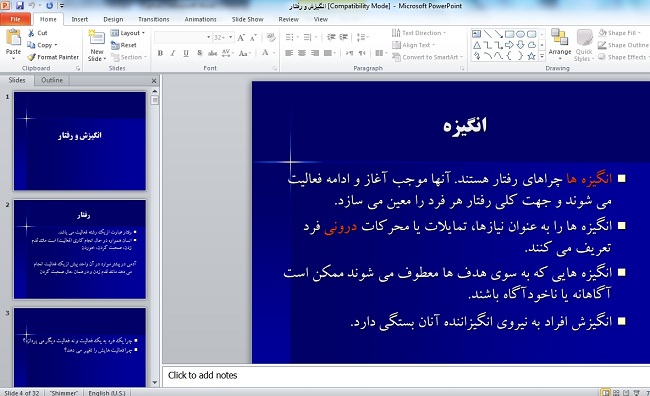This screenshot has width=650, height=396.
Task: Click the notes area to add notes
Action: tap(405, 376)
